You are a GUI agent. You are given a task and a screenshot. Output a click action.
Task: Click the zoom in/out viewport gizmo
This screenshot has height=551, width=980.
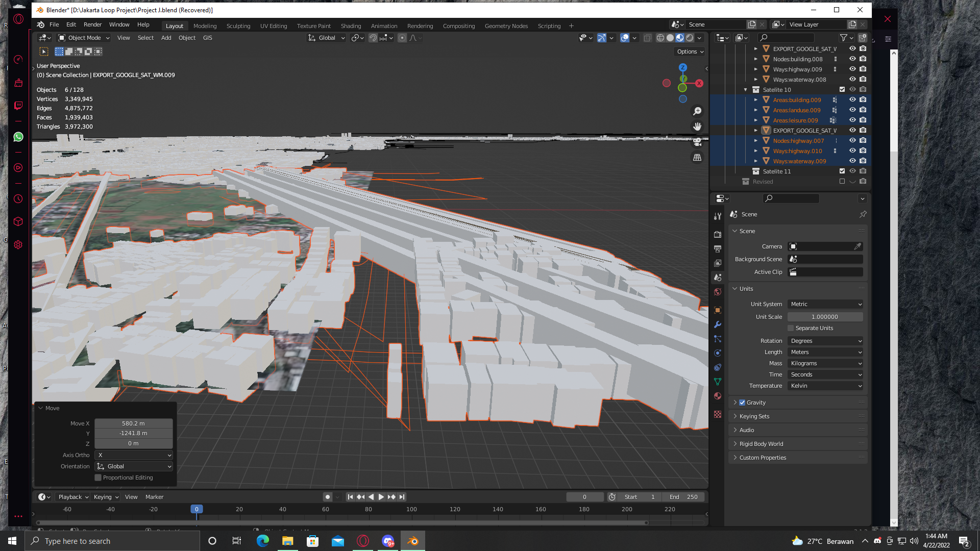coord(697,111)
